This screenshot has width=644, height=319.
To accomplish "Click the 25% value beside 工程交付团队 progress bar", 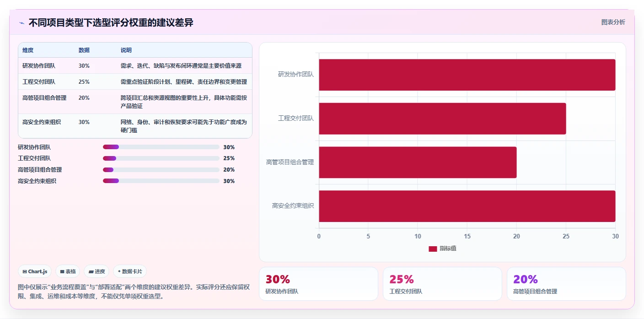I will [x=229, y=158].
